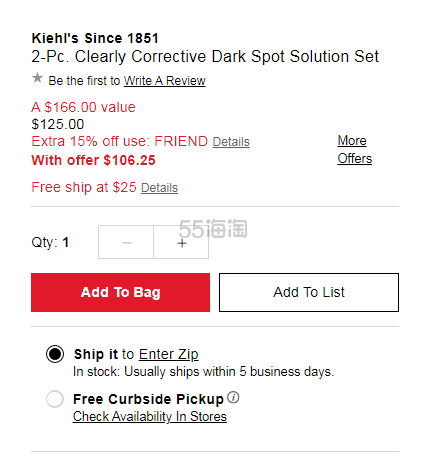426x457 pixels.
Task: Click the Kiehl's Since 1851 brand name
Action: coord(95,38)
